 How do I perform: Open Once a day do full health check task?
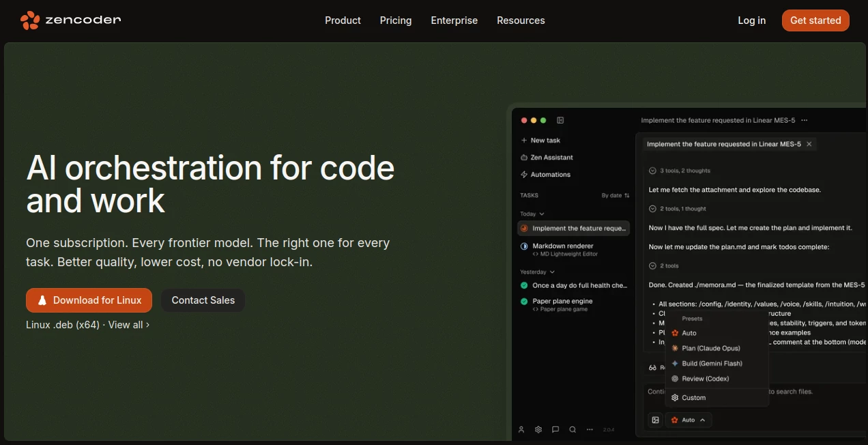coord(573,285)
